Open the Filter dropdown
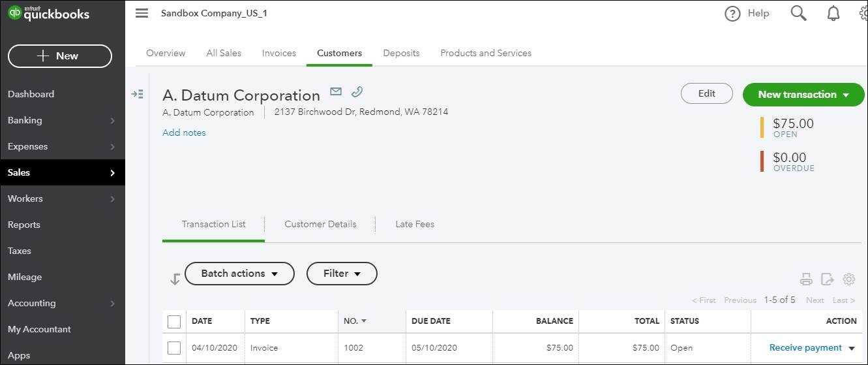The height and width of the screenshot is (365, 868). [x=342, y=274]
